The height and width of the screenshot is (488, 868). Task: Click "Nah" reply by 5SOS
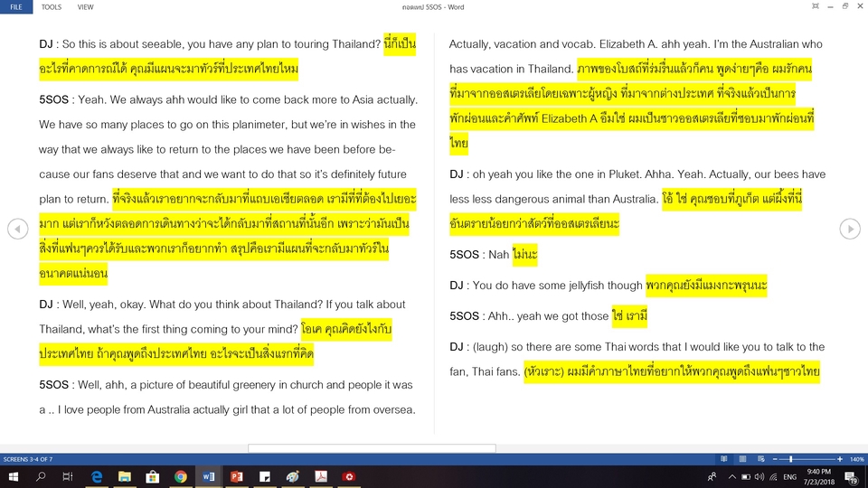pos(498,255)
